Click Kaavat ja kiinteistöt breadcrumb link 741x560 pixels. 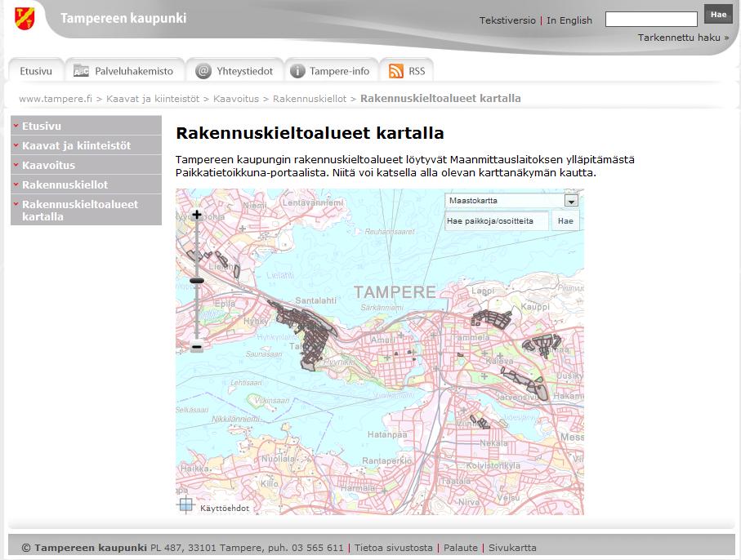(153, 99)
